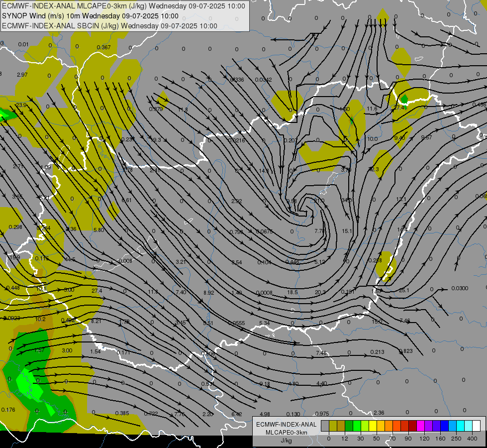487x448 pixels.
Task: Click the map value 6.42
Action: 237,414
